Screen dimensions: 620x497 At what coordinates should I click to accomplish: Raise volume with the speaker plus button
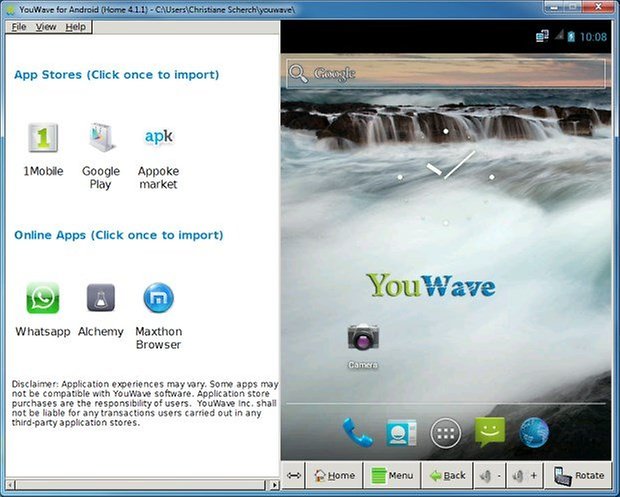pos(525,475)
